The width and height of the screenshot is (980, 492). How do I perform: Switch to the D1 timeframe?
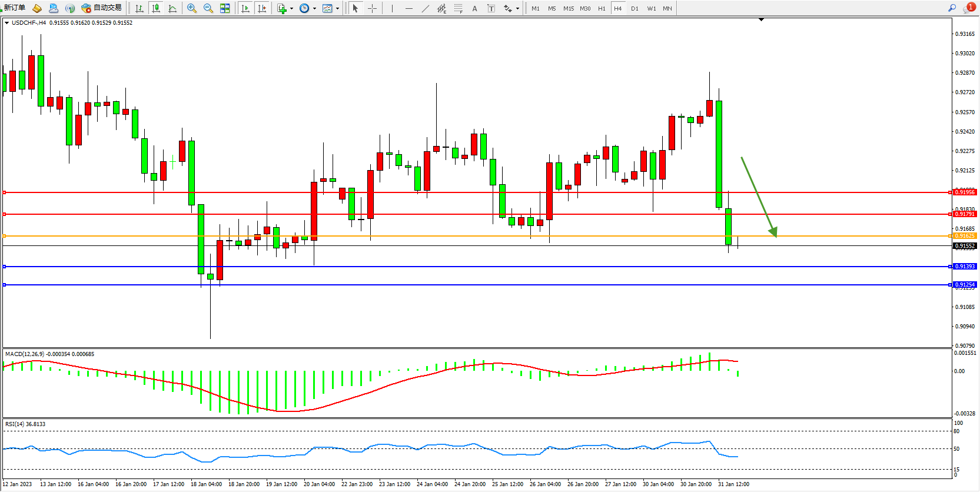pyautogui.click(x=634, y=8)
